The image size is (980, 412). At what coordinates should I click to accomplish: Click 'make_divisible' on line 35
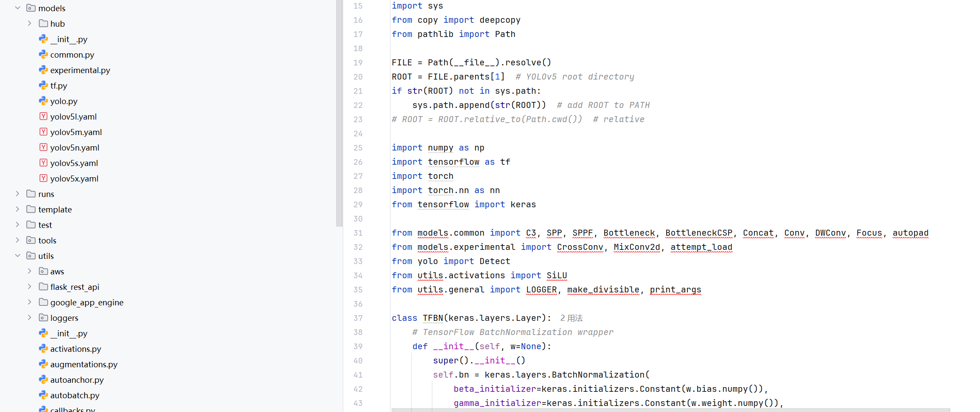coord(603,289)
